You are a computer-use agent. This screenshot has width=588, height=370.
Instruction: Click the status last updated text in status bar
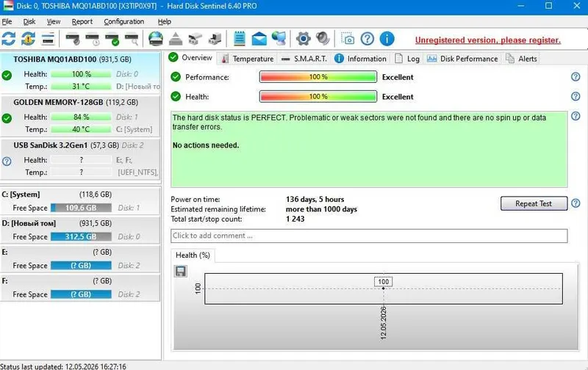(x=63, y=366)
